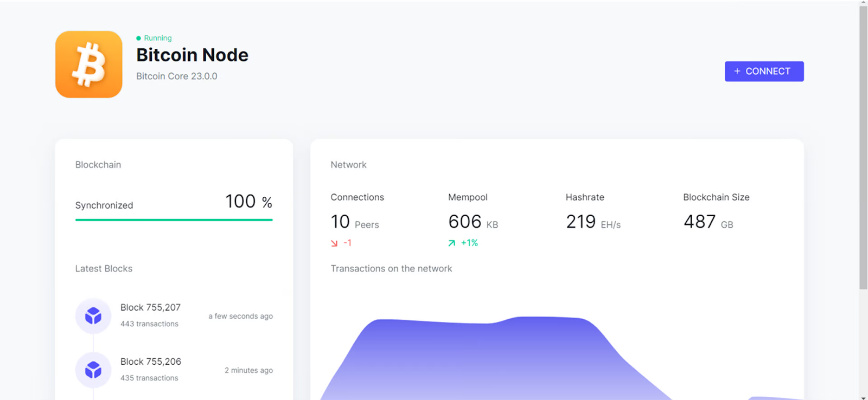Click the green synchronization progress bar
The width and height of the screenshot is (868, 400).
click(174, 220)
